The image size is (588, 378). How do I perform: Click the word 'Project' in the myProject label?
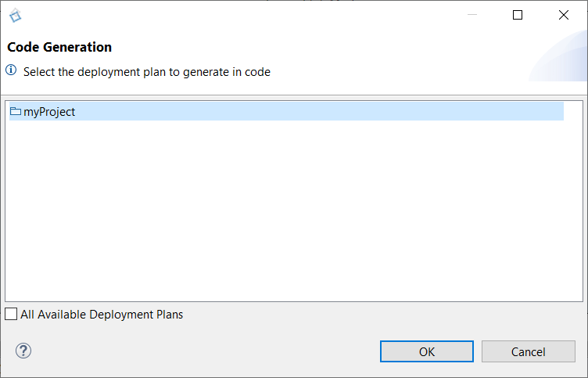coord(56,112)
